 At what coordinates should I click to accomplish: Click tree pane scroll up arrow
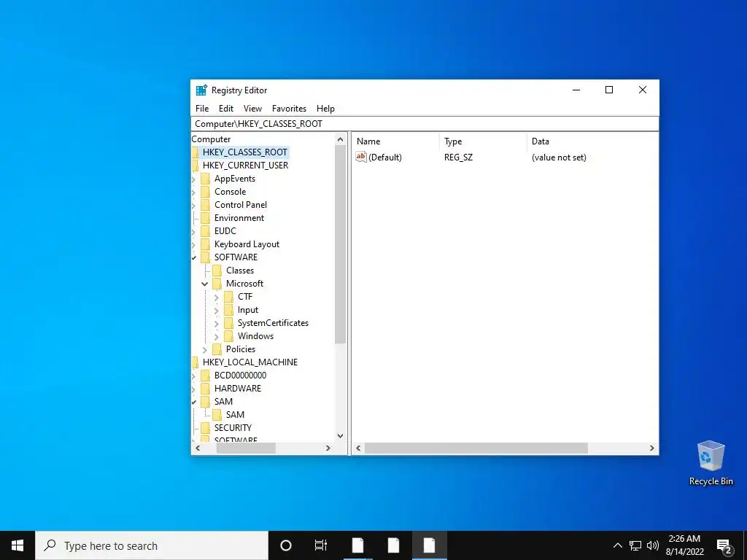click(340, 139)
